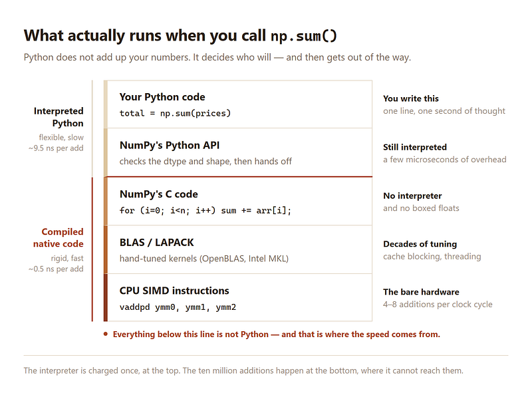The width and height of the screenshot is (532, 395).
Task: Click the "~0.5 ns per add" value
Action: [x=56, y=269]
